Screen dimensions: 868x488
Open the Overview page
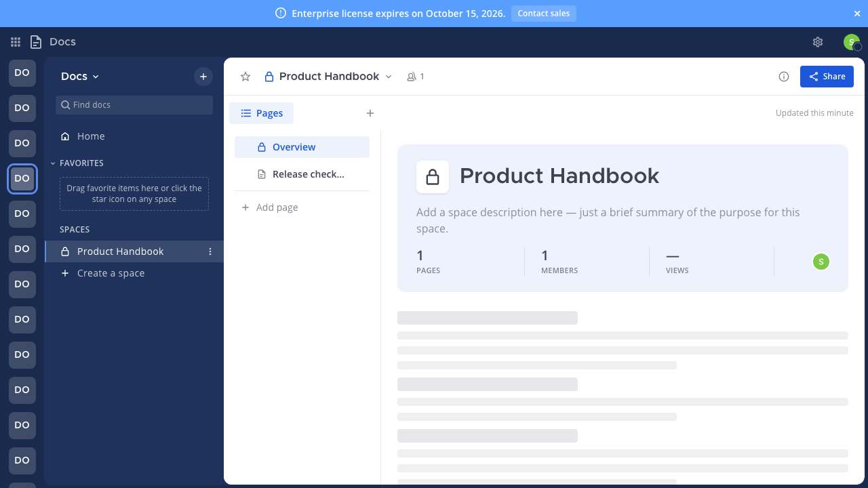click(x=302, y=147)
